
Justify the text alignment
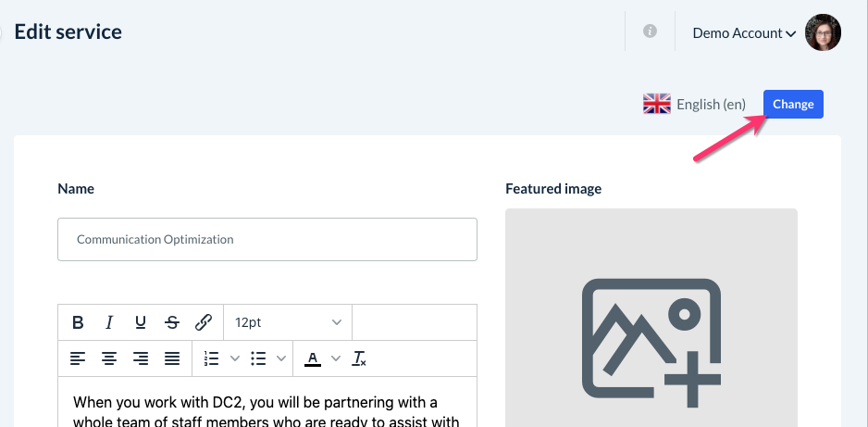pyautogui.click(x=172, y=358)
